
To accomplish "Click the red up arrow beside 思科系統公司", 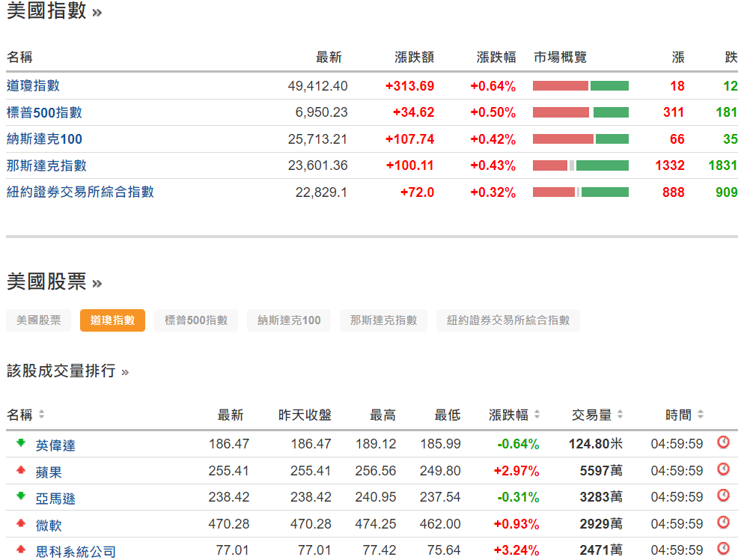I will coord(20,549).
